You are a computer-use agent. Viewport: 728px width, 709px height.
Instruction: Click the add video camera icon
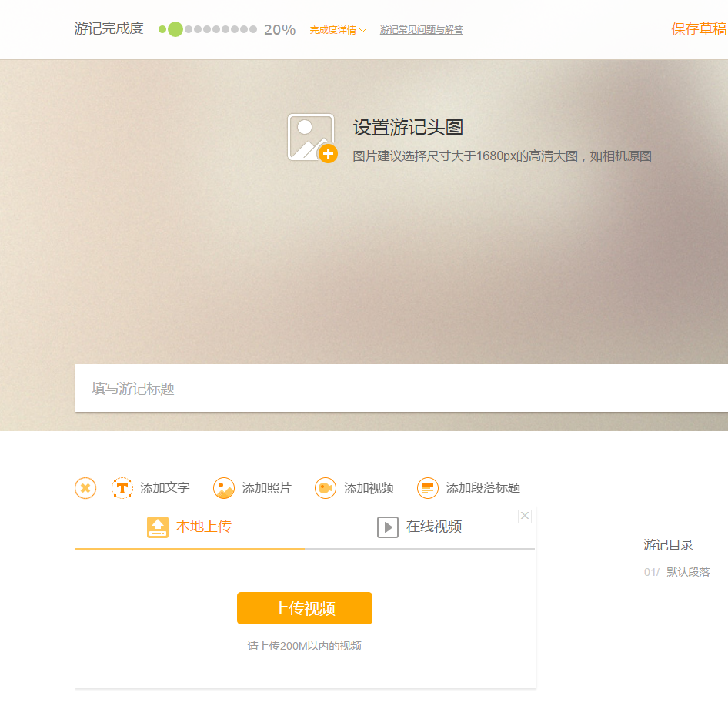(x=326, y=488)
